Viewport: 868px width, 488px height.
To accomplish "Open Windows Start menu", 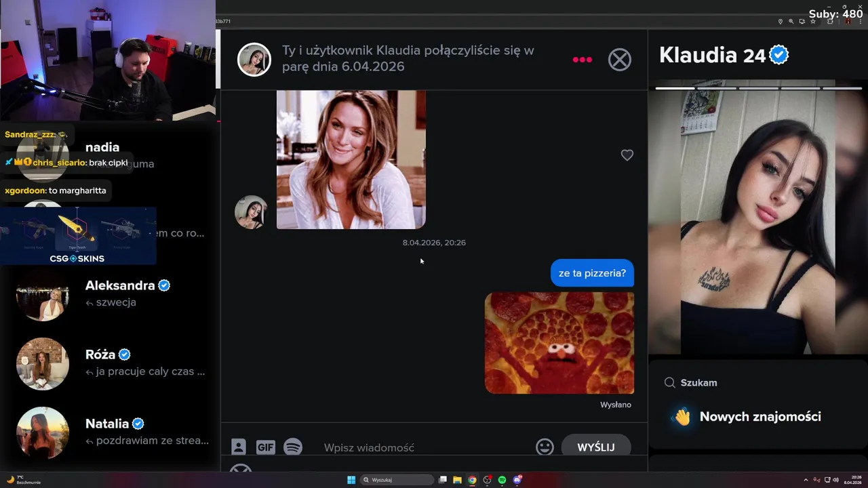I will tap(351, 480).
